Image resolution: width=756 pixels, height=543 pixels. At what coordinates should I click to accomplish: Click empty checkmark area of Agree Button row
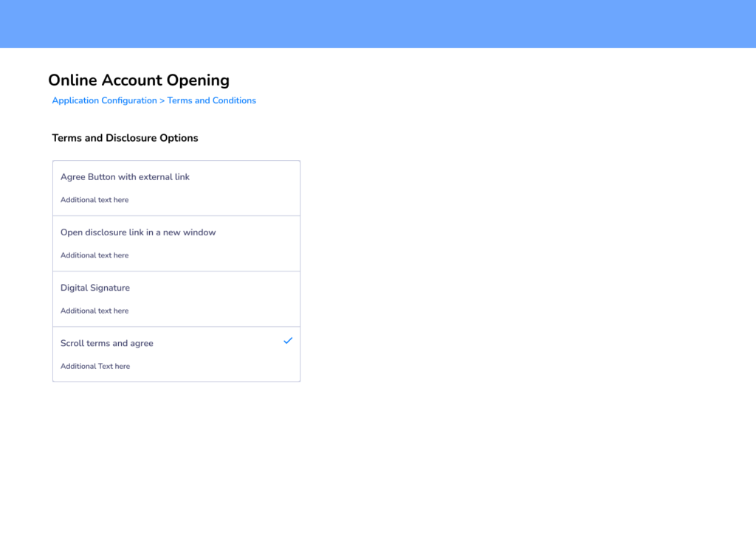(288, 176)
